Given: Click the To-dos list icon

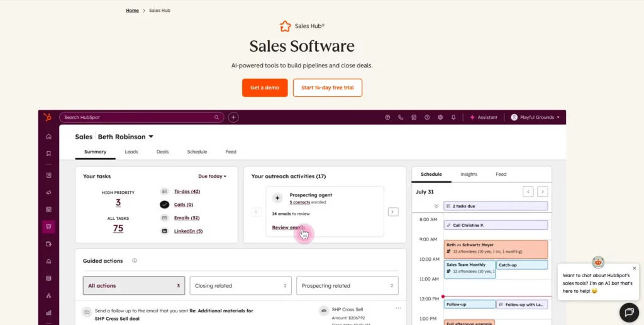Looking at the screenshot, I should [164, 191].
